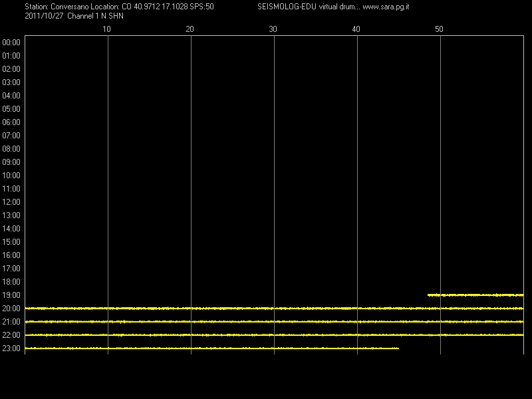Click the 09:00 hour label
Image resolution: width=532 pixels, height=399 pixels.
11,162
